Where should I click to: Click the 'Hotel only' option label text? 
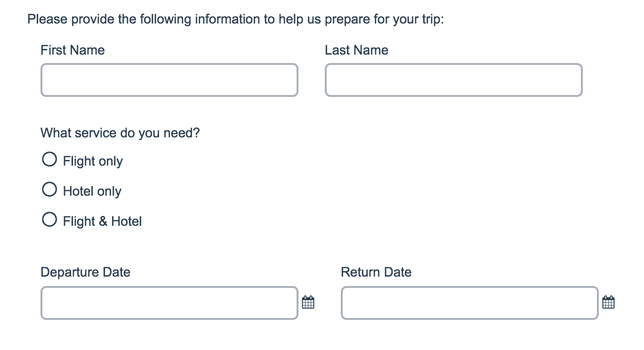tap(92, 191)
